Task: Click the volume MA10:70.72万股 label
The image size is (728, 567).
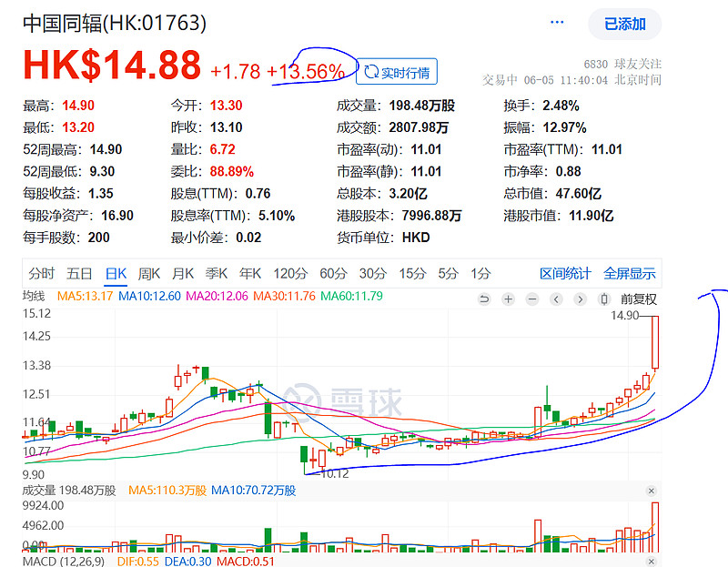Action: (254, 491)
